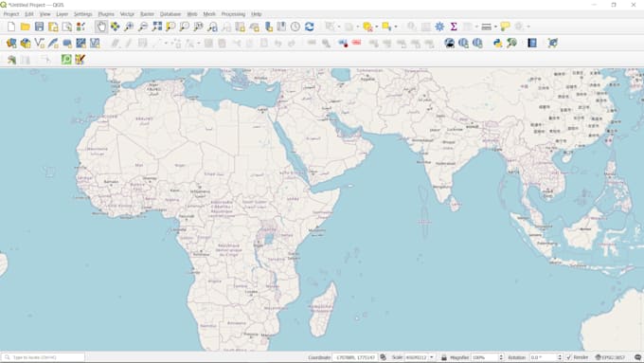The height and width of the screenshot is (363, 644).
Task: Open the Help menu
Action: 257,14
